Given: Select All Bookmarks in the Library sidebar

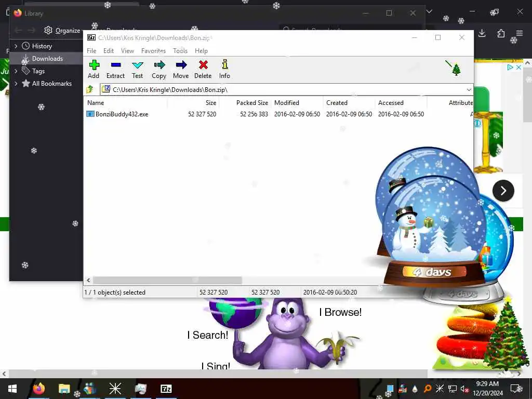Looking at the screenshot, I should pos(51,84).
